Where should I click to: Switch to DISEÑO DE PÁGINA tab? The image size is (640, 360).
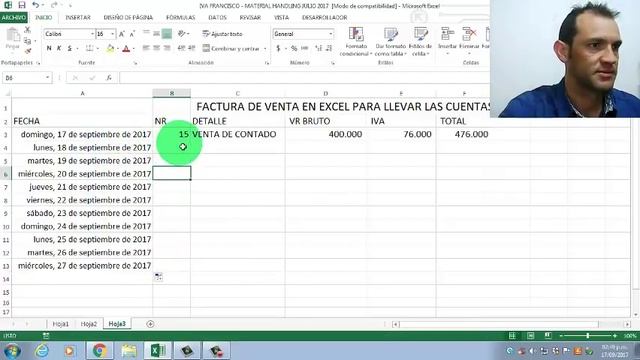click(128, 18)
